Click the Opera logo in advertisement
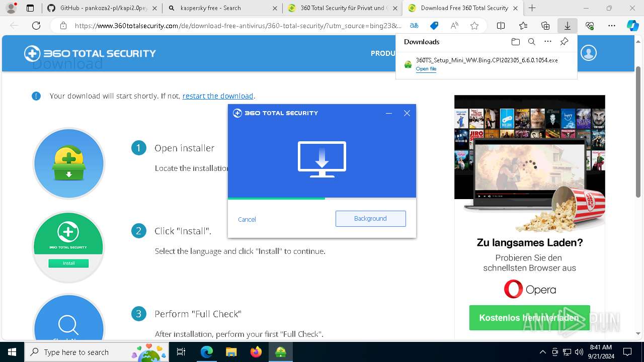Screen dimensions: 644x362 [x=530, y=290]
